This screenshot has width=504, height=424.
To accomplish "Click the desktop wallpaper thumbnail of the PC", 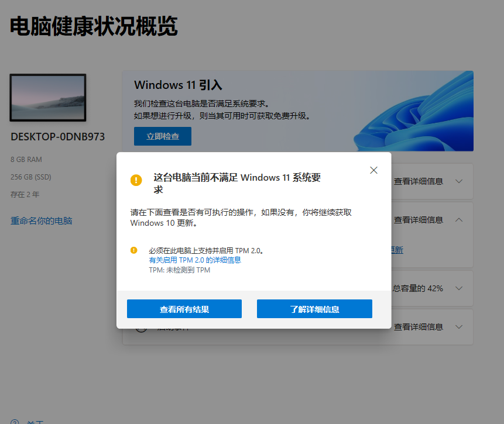I will click(x=48, y=98).
